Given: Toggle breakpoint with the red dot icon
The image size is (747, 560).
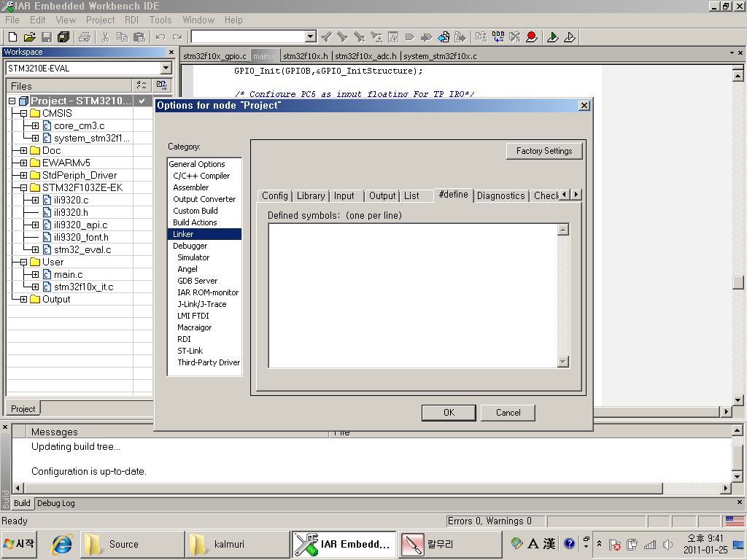Looking at the screenshot, I should point(532,37).
